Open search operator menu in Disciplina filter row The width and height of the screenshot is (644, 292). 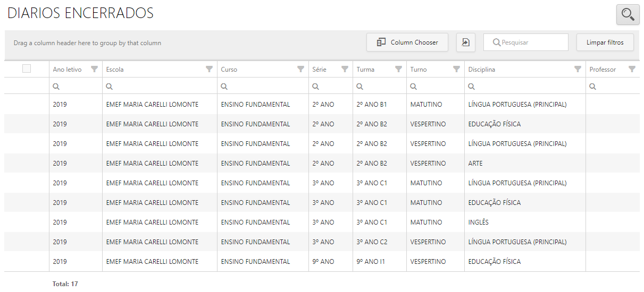click(x=472, y=87)
